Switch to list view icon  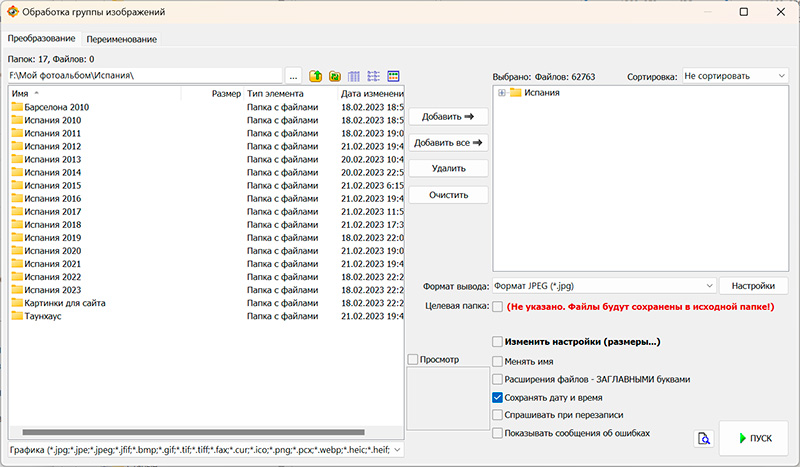pyautogui.click(x=373, y=76)
